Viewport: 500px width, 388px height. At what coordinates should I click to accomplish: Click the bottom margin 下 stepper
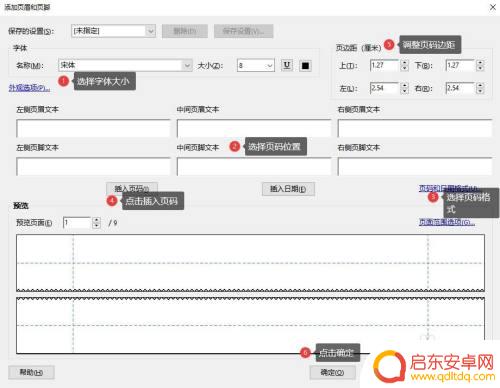480,65
